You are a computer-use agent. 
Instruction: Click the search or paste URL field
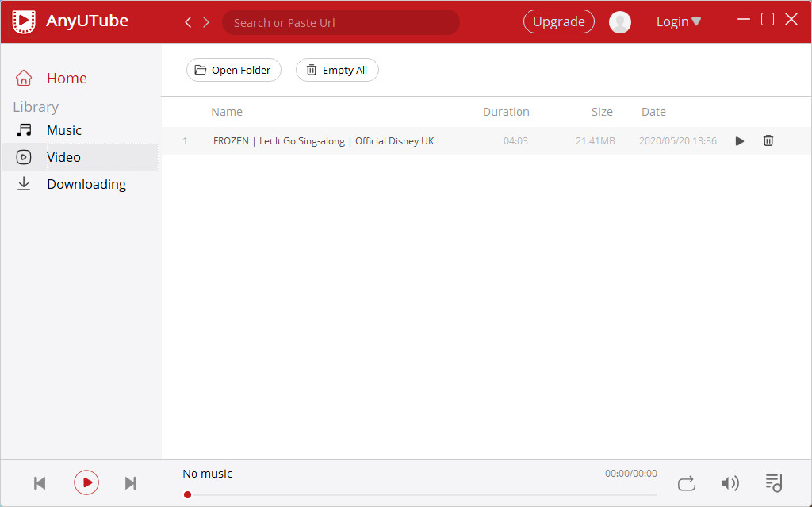pos(341,22)
